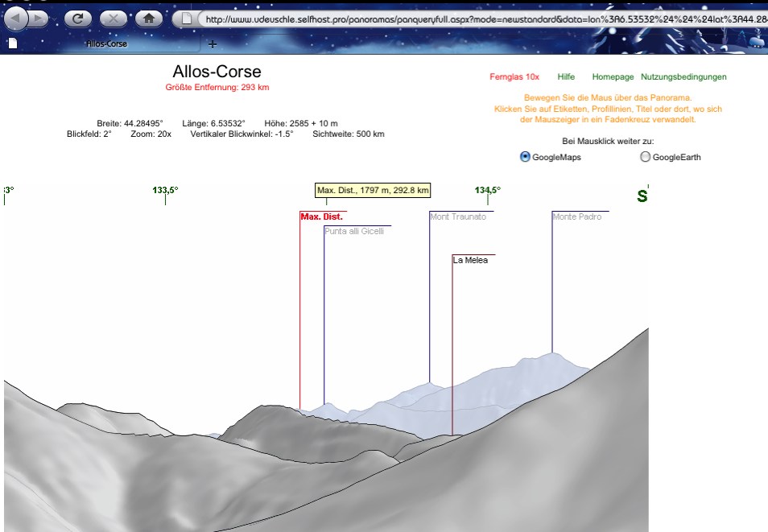Open the Fernglas 10x link
768x532 pixels.
pyautogui.click(x=514, y=77)
